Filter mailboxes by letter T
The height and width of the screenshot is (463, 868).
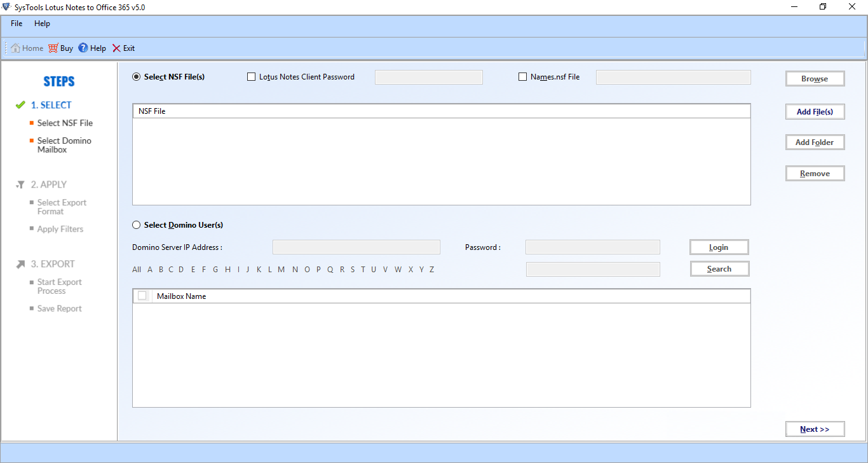pyautogui.click(x=363, y=270)
